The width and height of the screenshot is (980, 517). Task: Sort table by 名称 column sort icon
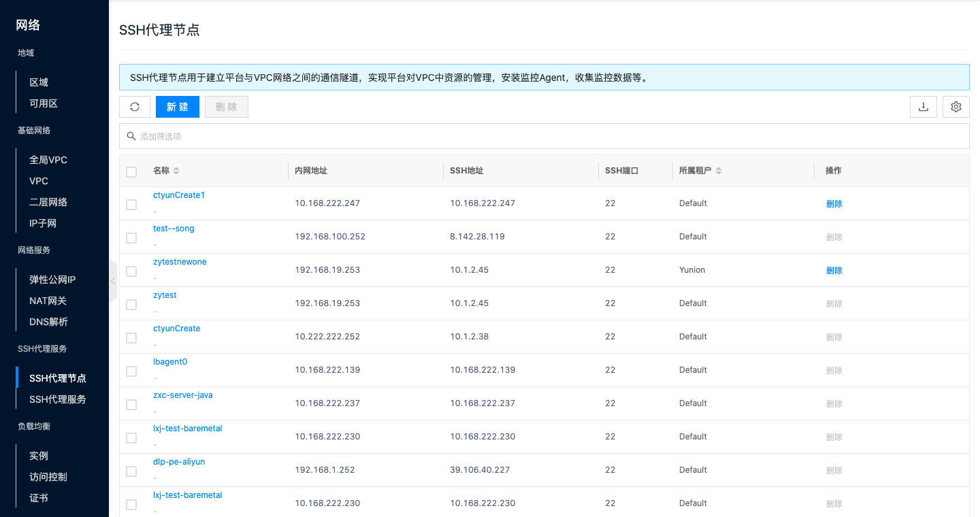(176, 171)
